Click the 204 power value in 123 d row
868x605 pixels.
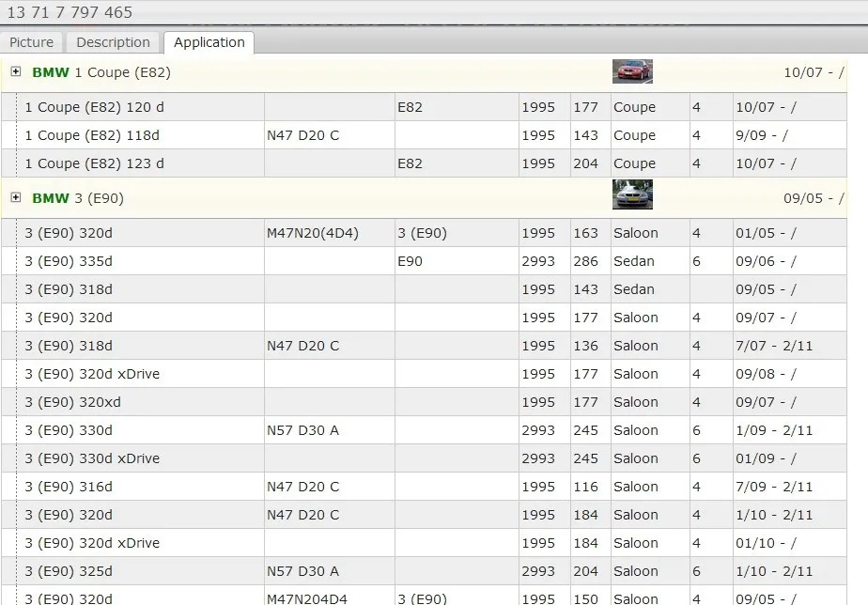click(x=585, y=163)
